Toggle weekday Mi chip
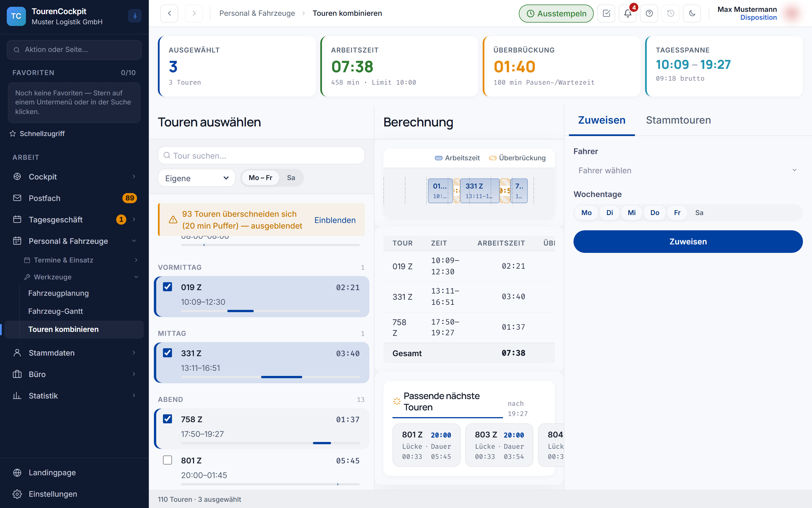 [x=632, y=213]
